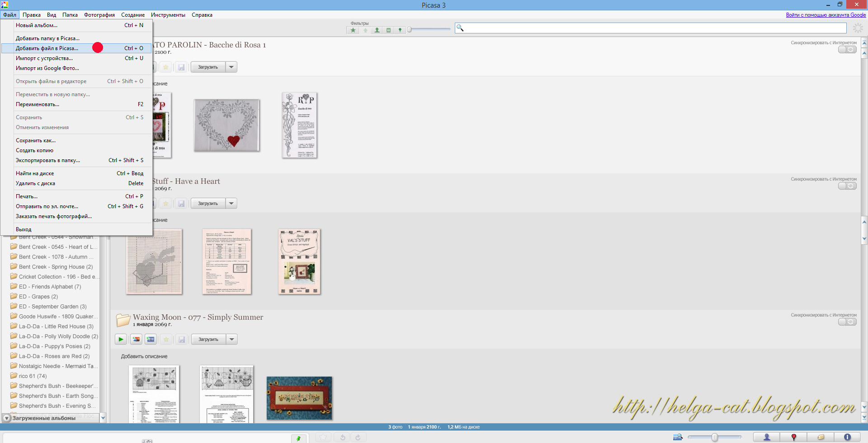Choose Новый альбом from File menu
The height and width of the screenshot is (443, 868).
[x=76, y=25]
